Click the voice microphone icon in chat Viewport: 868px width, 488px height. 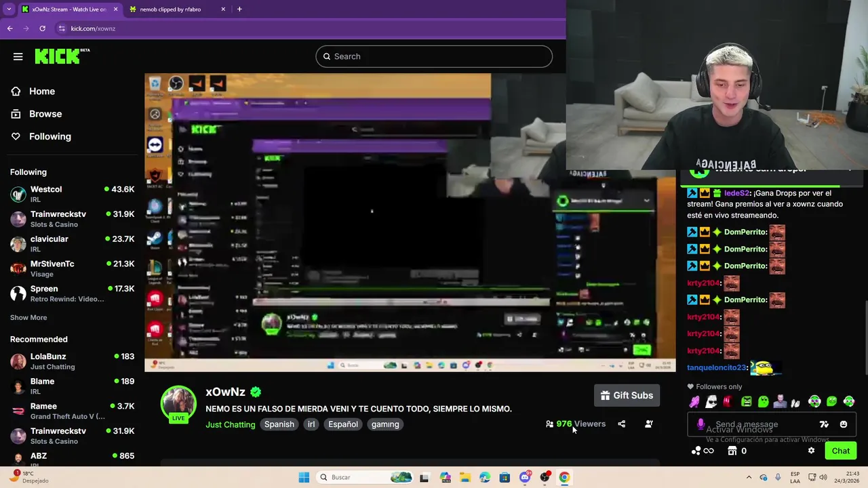click(701, 424)
